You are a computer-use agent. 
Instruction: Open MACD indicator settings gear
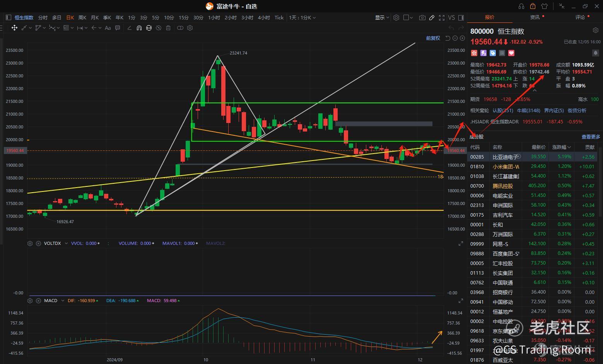pyautogui.click(x=30, y=301)
